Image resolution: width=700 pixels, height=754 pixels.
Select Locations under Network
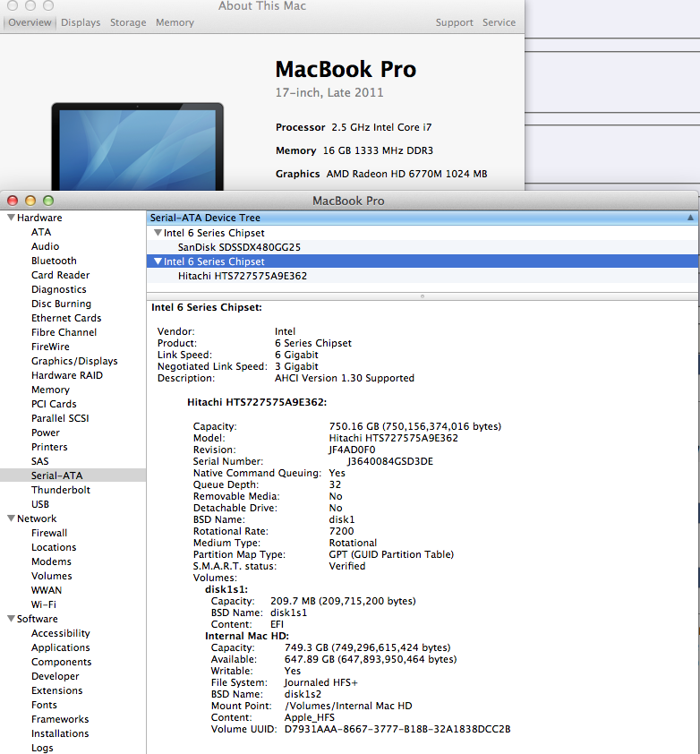(54, 547)
